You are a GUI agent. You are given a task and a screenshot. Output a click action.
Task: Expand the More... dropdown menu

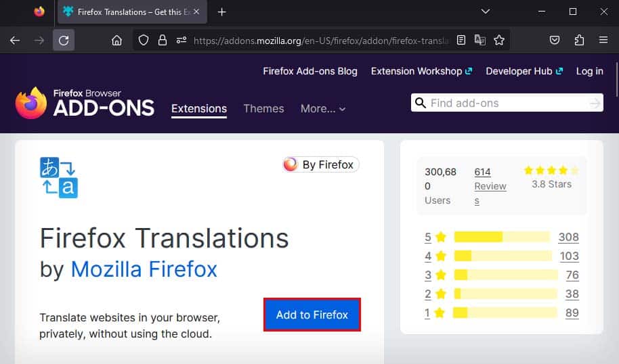click(323, 108)
